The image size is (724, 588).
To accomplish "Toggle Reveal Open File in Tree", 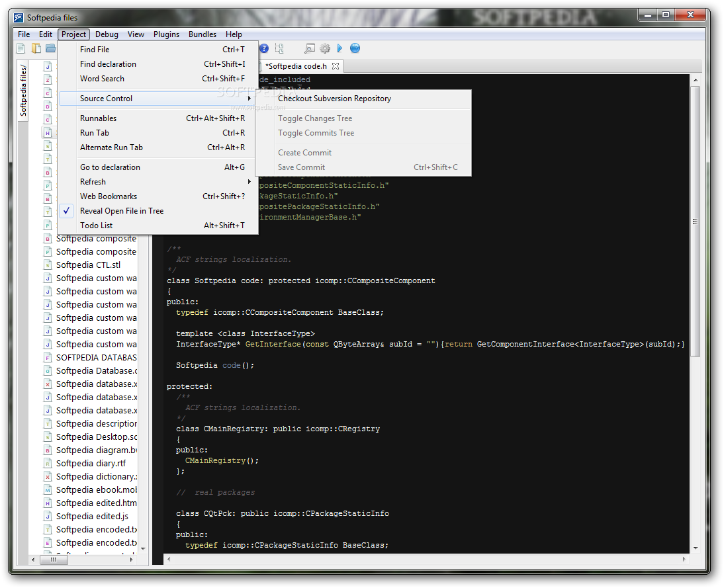I will point(122,211).
